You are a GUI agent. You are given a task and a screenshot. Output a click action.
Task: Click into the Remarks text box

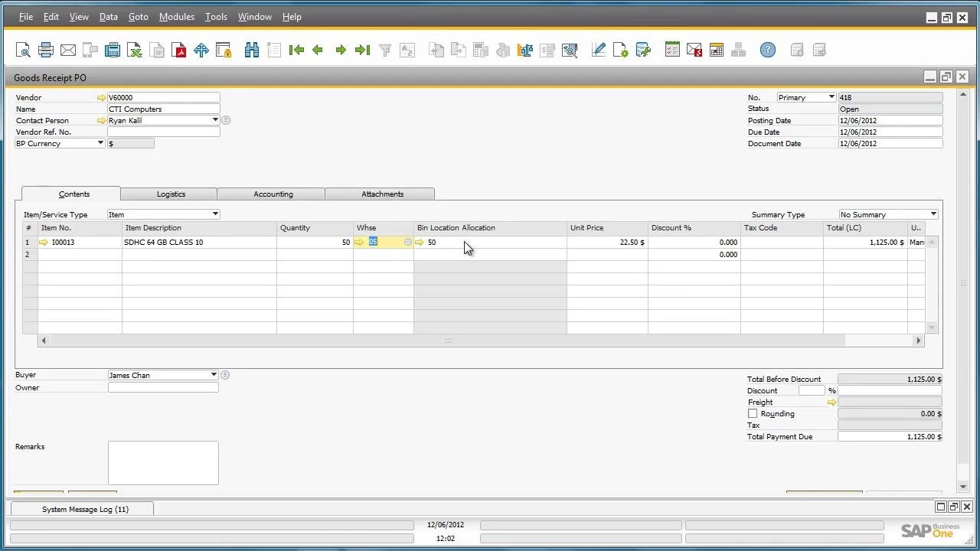click(163, 463)
